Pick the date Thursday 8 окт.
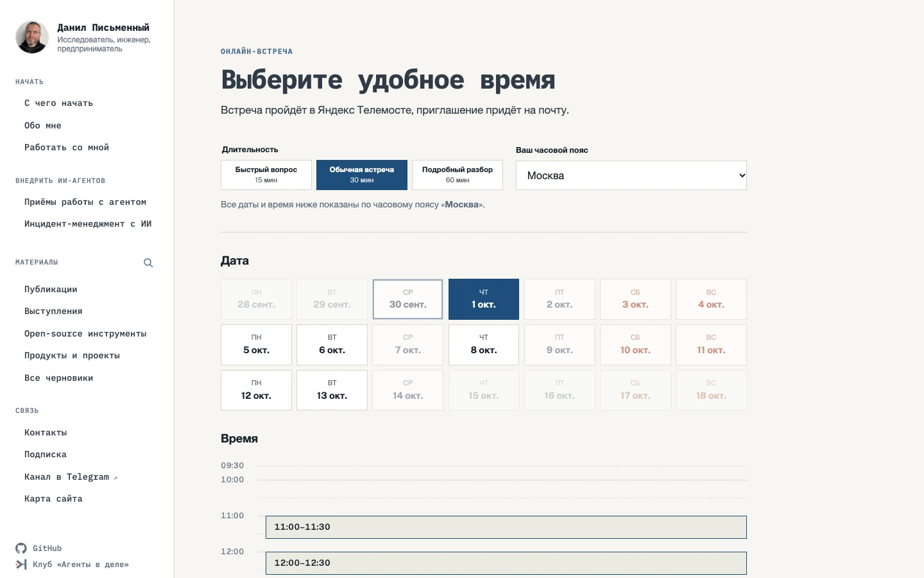The image size is (924, 578). pos(484,345)
